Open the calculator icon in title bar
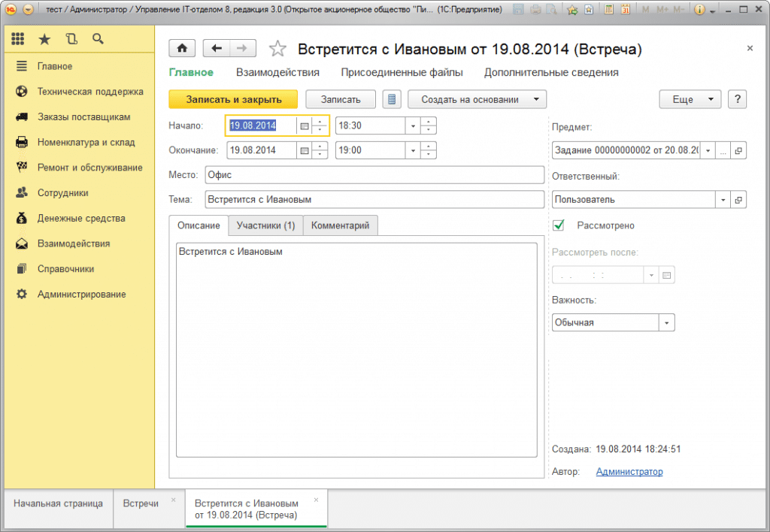Viewport: 770px width, 532px height. coord(608,9)
